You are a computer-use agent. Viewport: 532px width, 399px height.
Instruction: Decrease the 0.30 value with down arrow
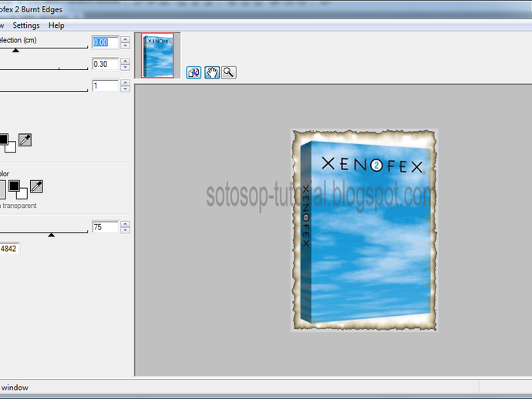click(x=125, y=68)
